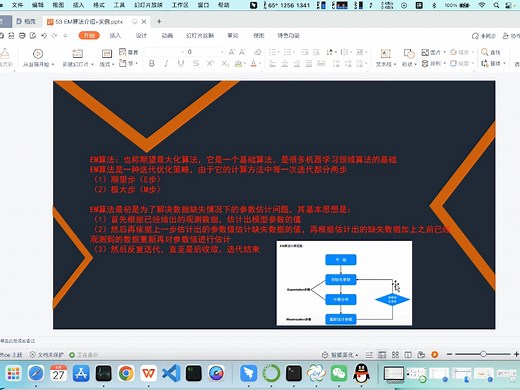Switch to the 插入 ribbon tab

click(115, 35)
